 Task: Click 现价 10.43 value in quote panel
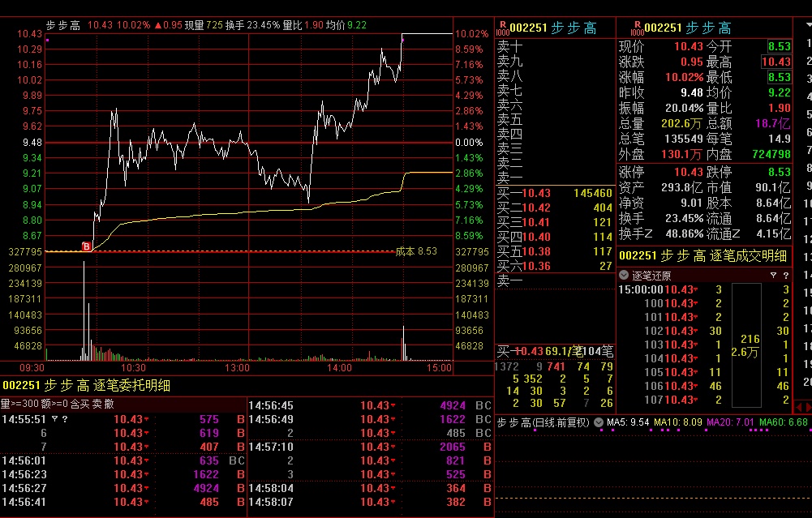click(x=688, y=46)
